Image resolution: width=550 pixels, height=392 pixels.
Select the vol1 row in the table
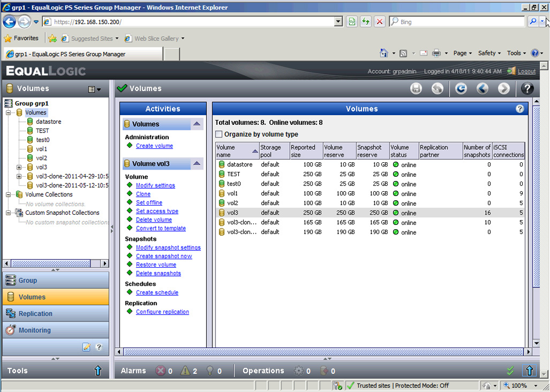click(x=370, y=193)
